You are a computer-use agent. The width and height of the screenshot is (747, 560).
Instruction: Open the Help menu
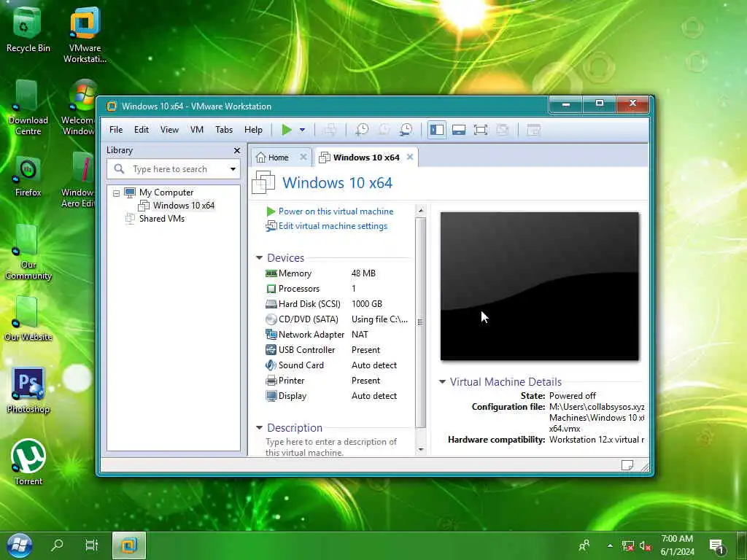pos(253,130)
